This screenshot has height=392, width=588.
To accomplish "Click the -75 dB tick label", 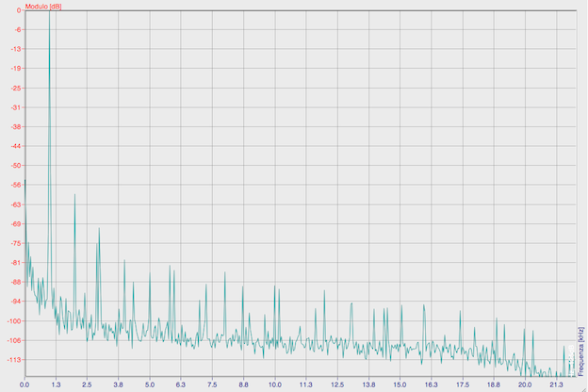I will pyautogui.click(x=16, y=243).
